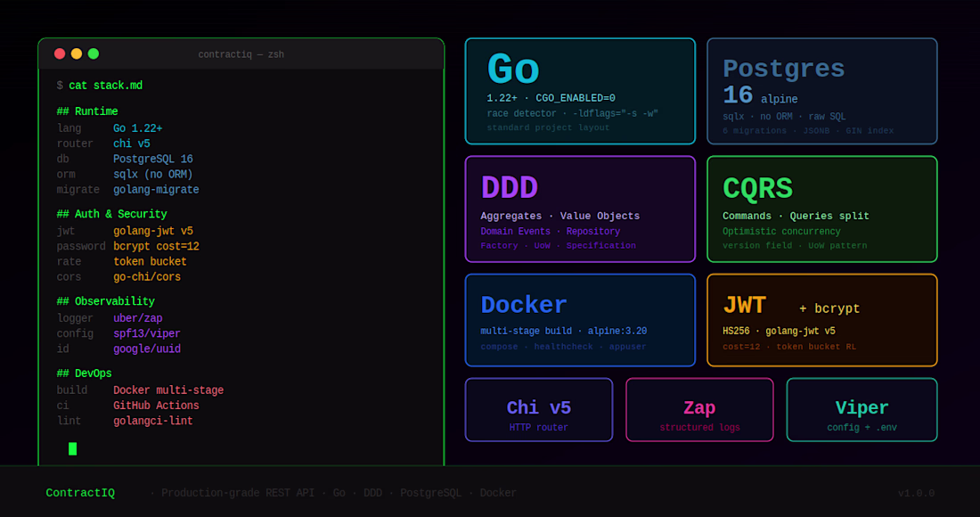
Task: Click 'Commands · Queries split' text
Action: coord(796,216)
